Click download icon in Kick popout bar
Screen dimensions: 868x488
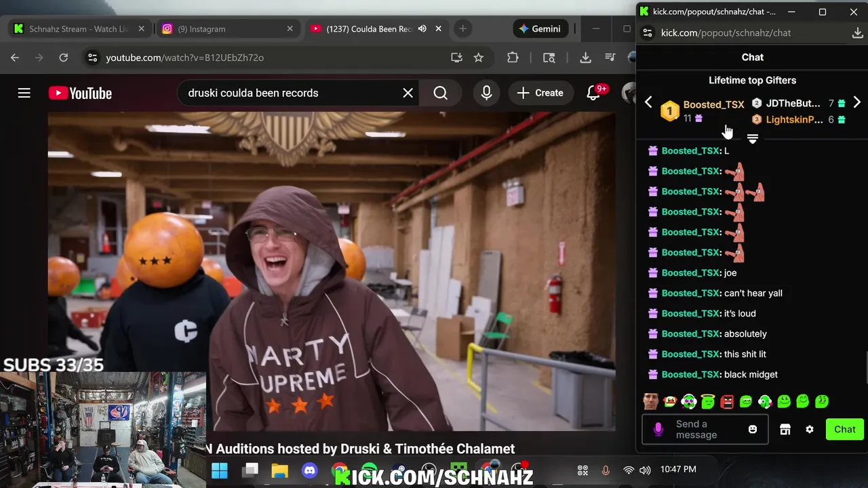857,33
